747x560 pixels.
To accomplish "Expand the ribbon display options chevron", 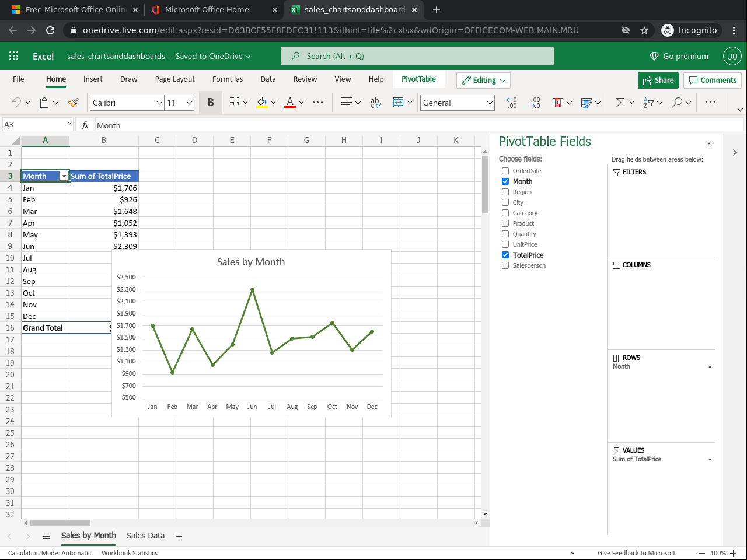I will [x=740, y=110].
